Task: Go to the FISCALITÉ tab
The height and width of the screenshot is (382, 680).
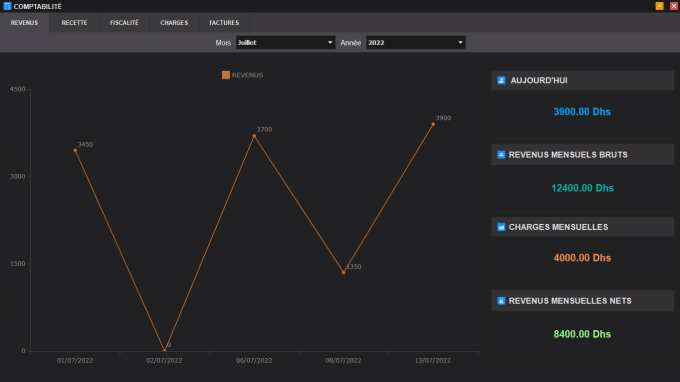Action: (x=124, y=23)
